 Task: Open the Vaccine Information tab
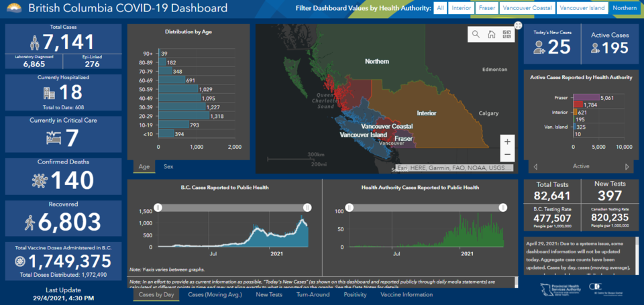pos(407,295)
